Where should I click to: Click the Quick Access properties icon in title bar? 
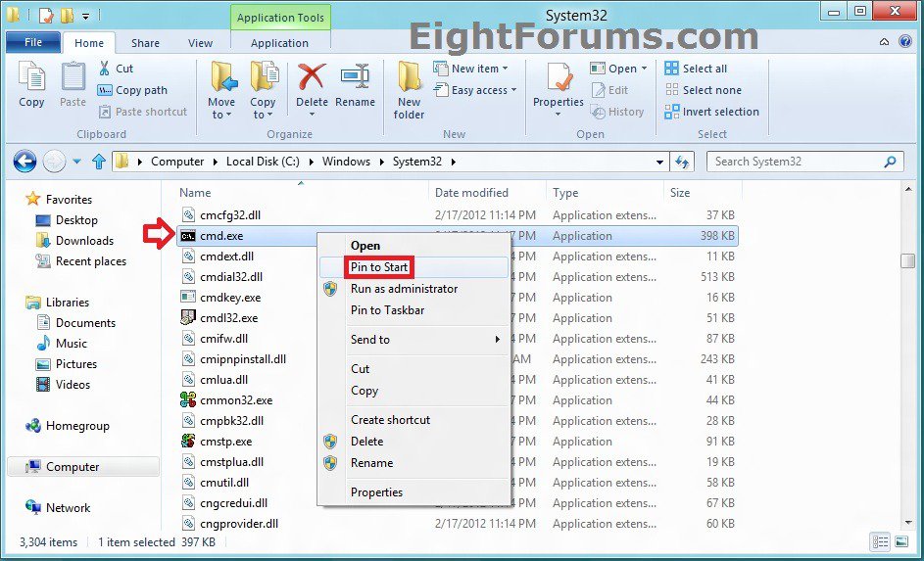[47, 16]
